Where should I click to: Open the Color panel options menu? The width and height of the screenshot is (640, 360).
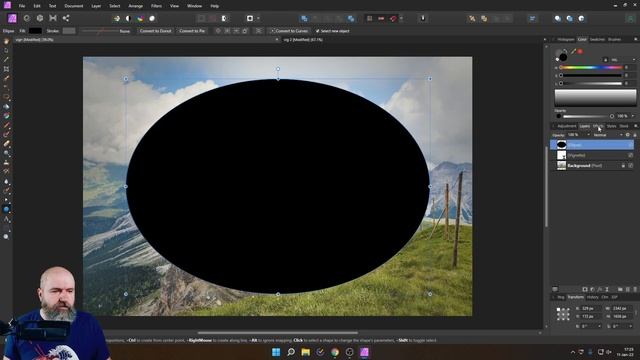click(x=635, y=40)
